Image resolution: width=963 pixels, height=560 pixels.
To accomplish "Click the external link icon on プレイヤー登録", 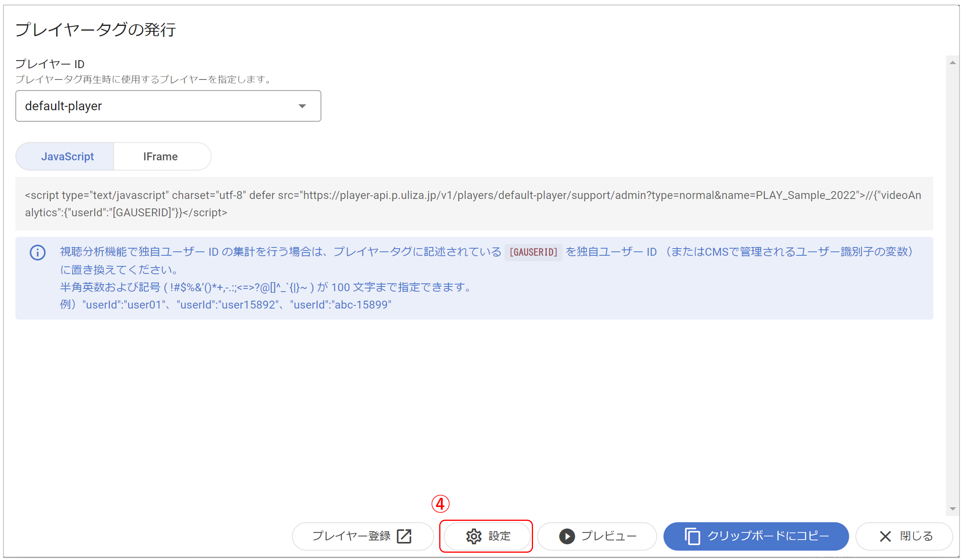I will (404, 536).
